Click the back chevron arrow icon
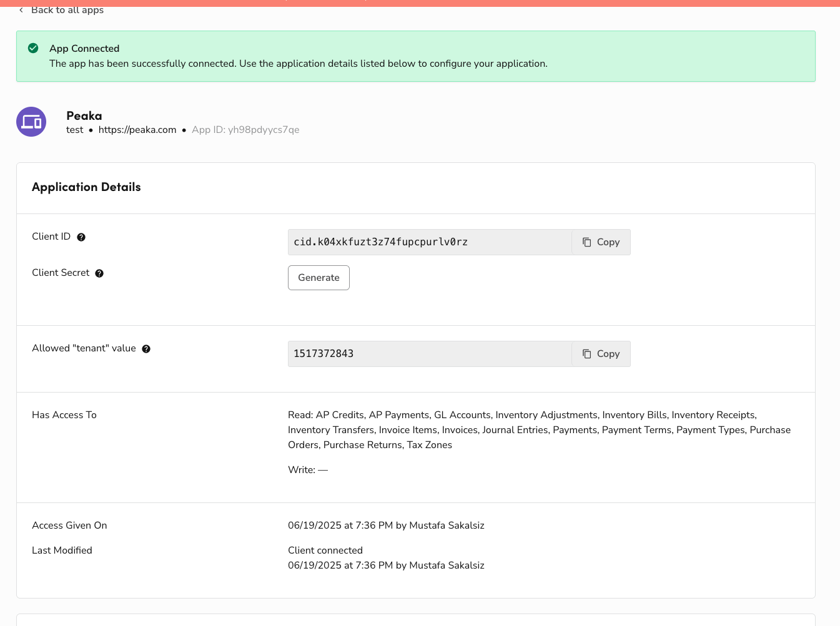This screenshot has width=840, height=626. 21,10
